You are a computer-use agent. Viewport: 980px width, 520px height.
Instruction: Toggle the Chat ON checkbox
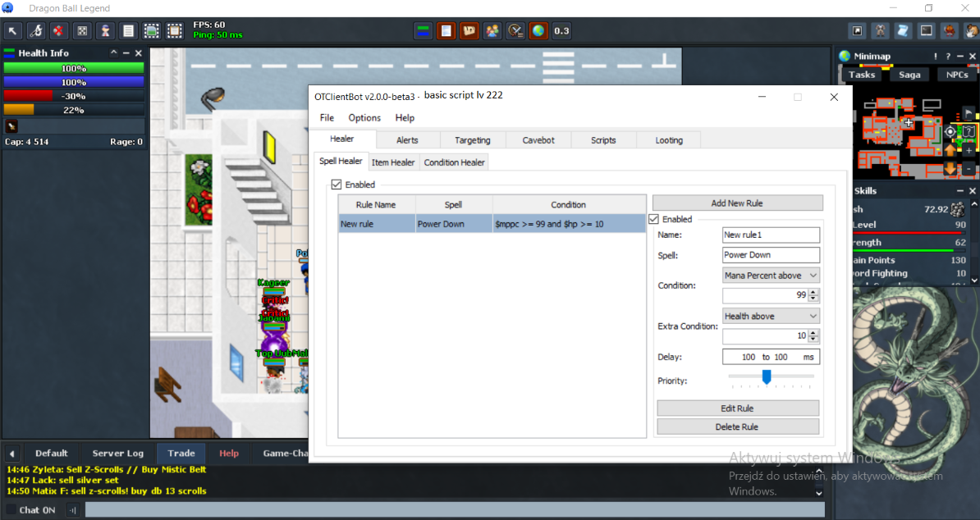11,510
